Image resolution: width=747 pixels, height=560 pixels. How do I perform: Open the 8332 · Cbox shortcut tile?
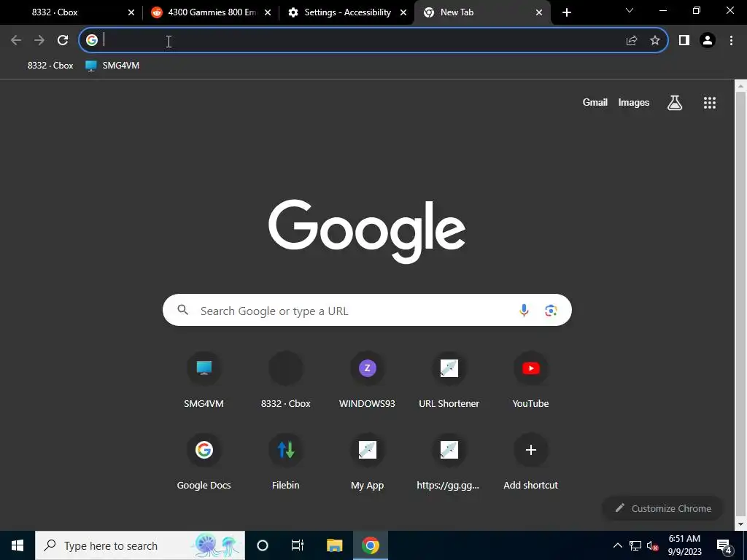(x=286, y=381)
